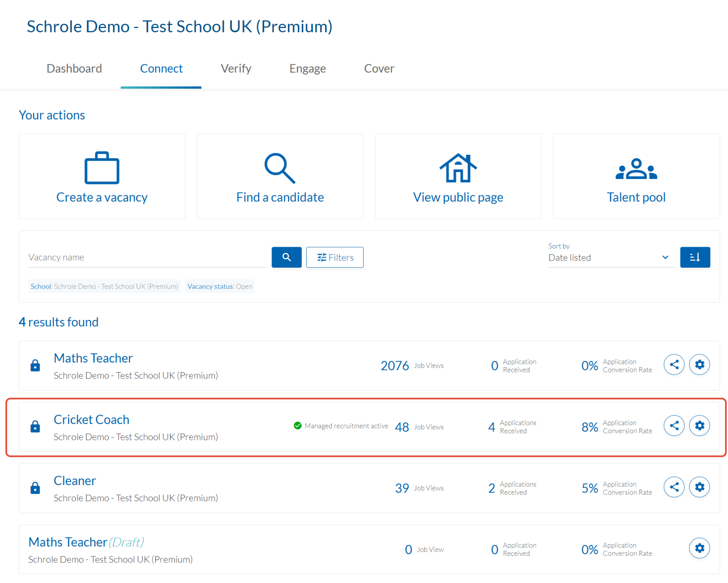The width and height of the screenshot is (728, 583).
Task: Click the 4 results found heading
Action: click(x=59, y=322)
